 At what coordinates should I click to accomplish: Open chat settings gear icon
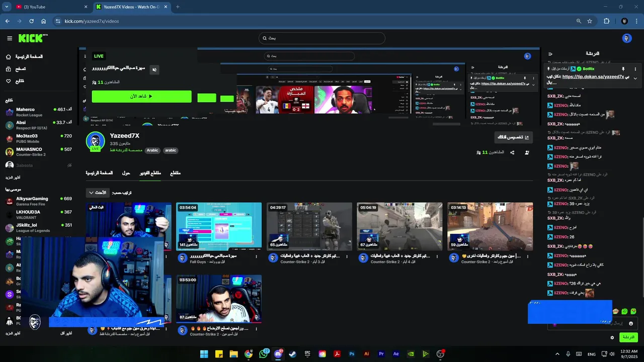612,337
